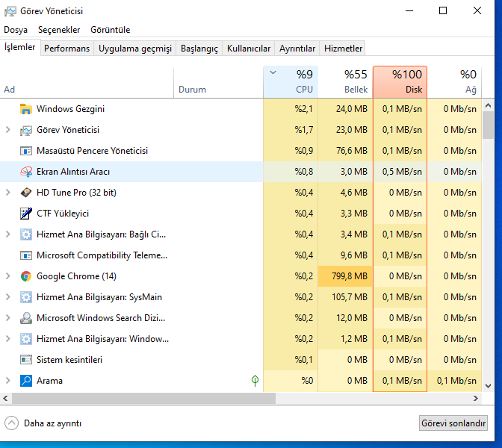This screenshot has height=448, width=502.
Task: Click the horizontal scrollbar thumb
Action: pos(143,399)
